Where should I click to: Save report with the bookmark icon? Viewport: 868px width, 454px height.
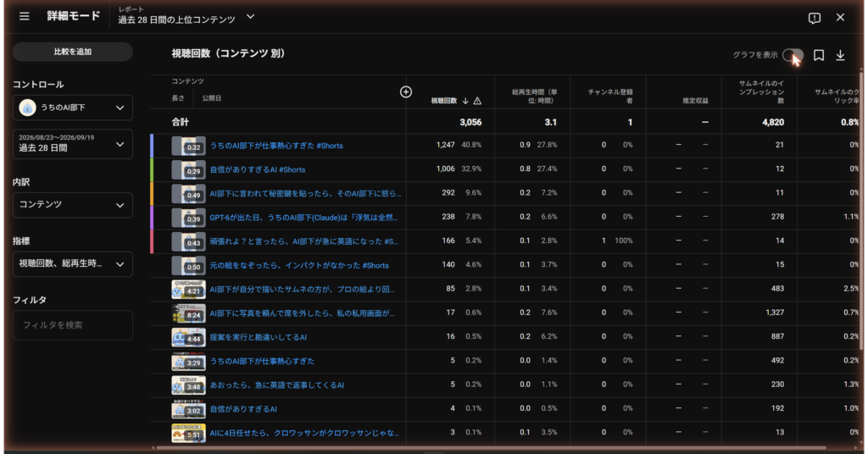pyautogui.click(x=819, y=55)
